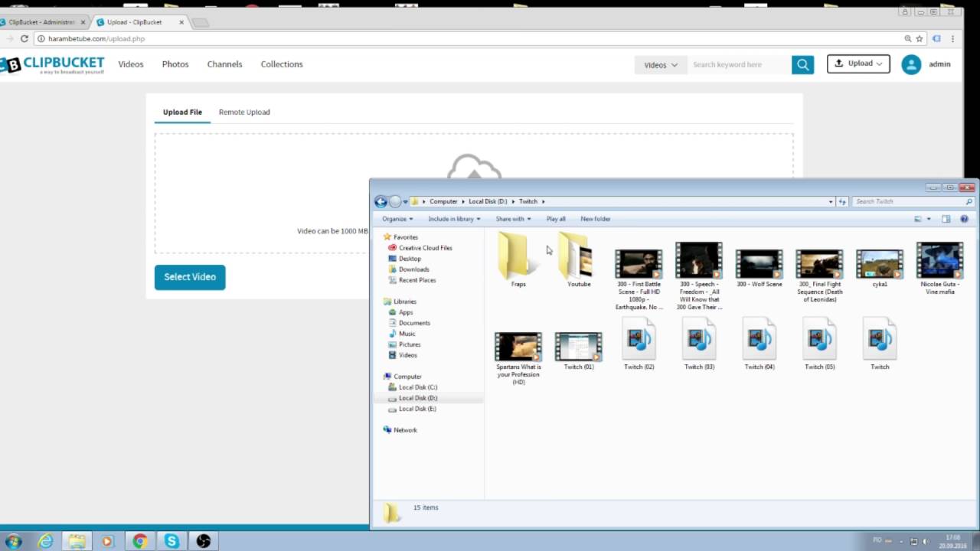Open the Fraps folder
The width and height of the screenshot is (980, 551).
(518, 260)
